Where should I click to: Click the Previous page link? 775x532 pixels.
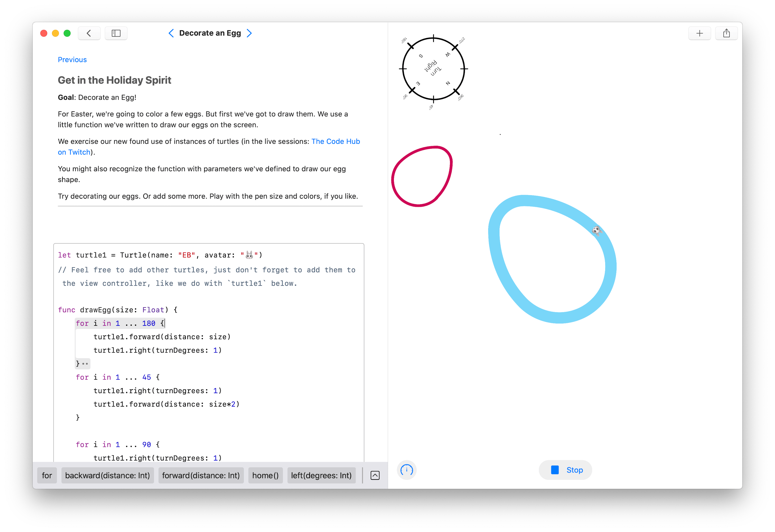tap(72, 60)
